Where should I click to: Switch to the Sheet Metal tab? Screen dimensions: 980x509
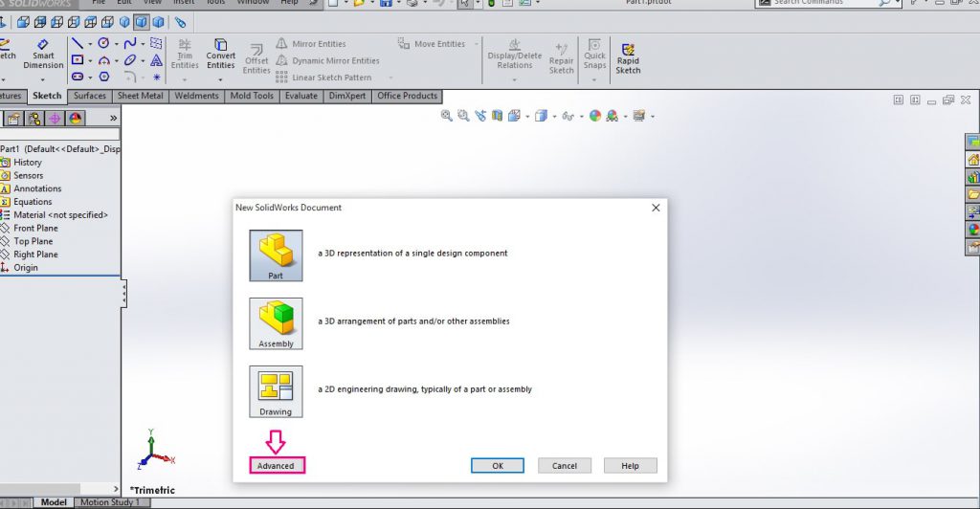(x=140, y=96)
